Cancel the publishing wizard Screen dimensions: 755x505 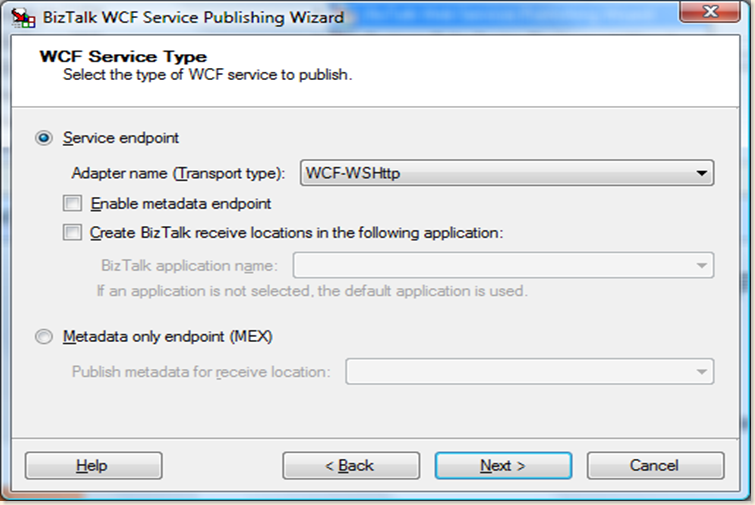point(655,466)
